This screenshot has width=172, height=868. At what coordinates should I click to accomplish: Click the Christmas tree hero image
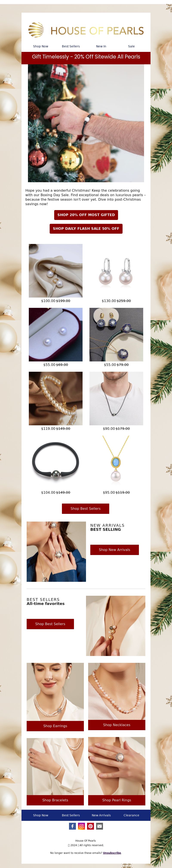pyautogui.click(x=86, y=123)
